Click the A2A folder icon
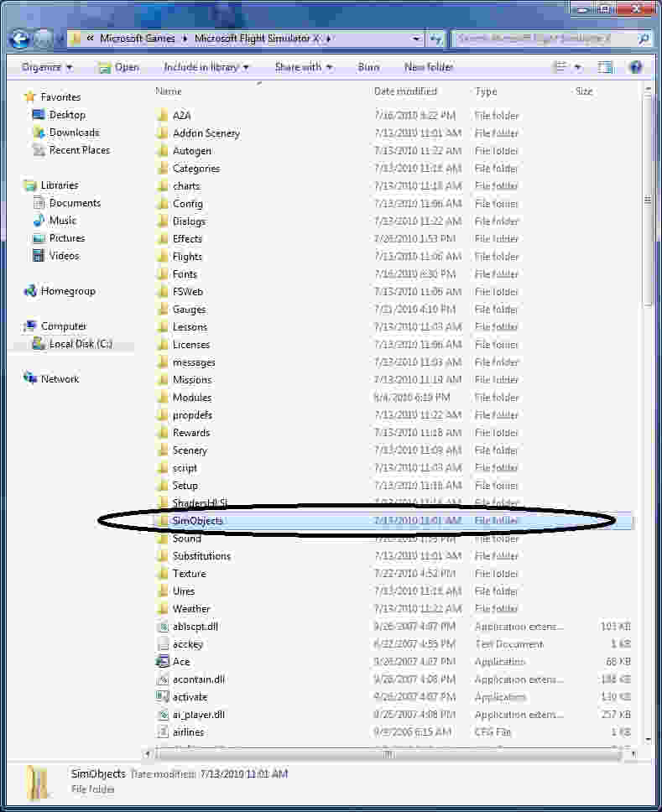This screenshot has width=662, height=812. click(x=163, y=115)
